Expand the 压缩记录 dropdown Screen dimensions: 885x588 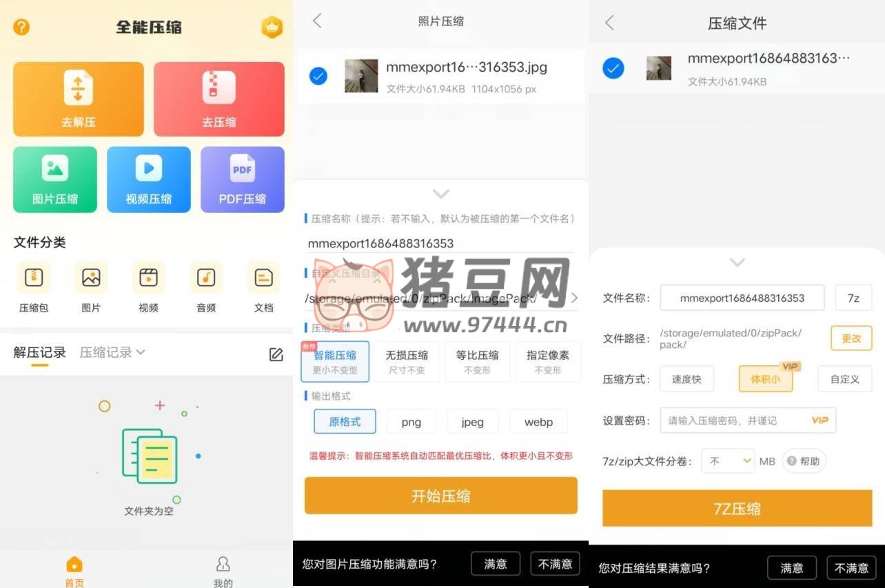112,352
